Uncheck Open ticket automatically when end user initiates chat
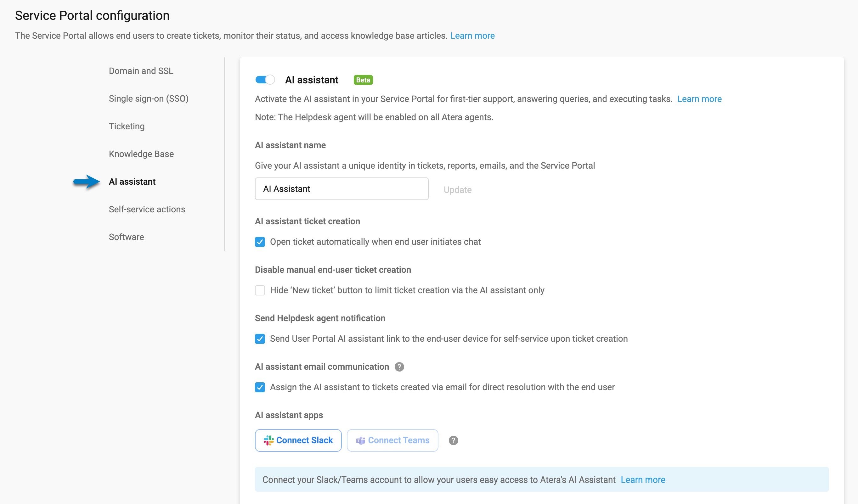The height and width of the screenshot is (504, 858). tap(260, 242)
